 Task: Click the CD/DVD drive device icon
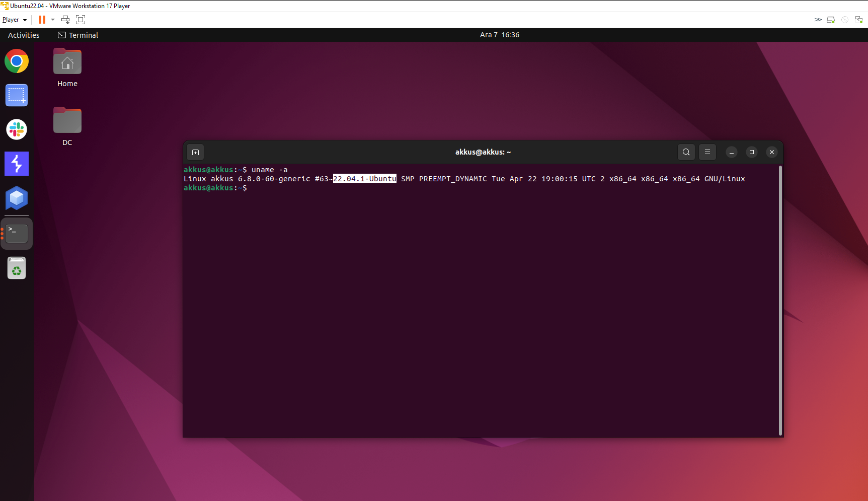coord(845,20)
